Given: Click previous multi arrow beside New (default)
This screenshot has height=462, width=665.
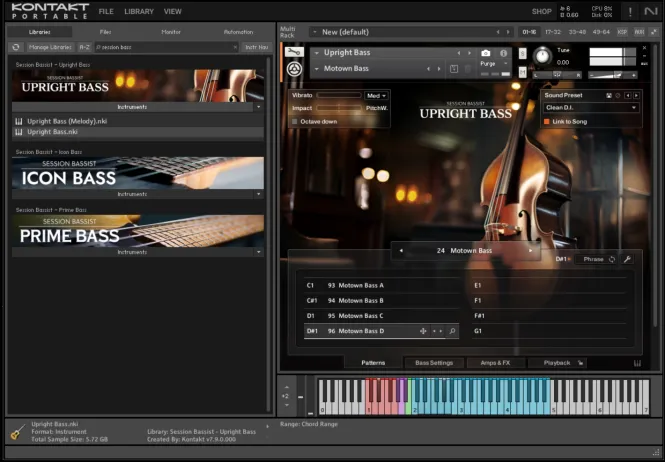Looking at the screenshot, I should pyautogui.click(x=498, y=32).
